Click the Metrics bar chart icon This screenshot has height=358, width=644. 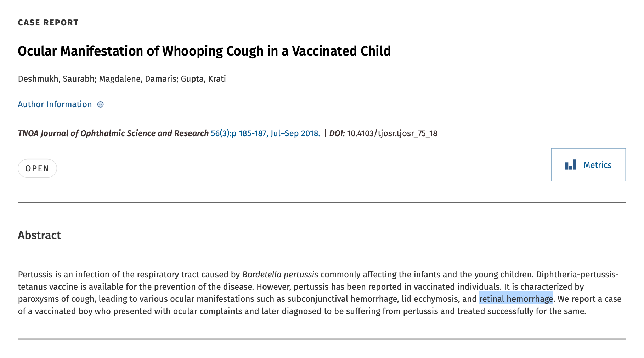[571, 165]
